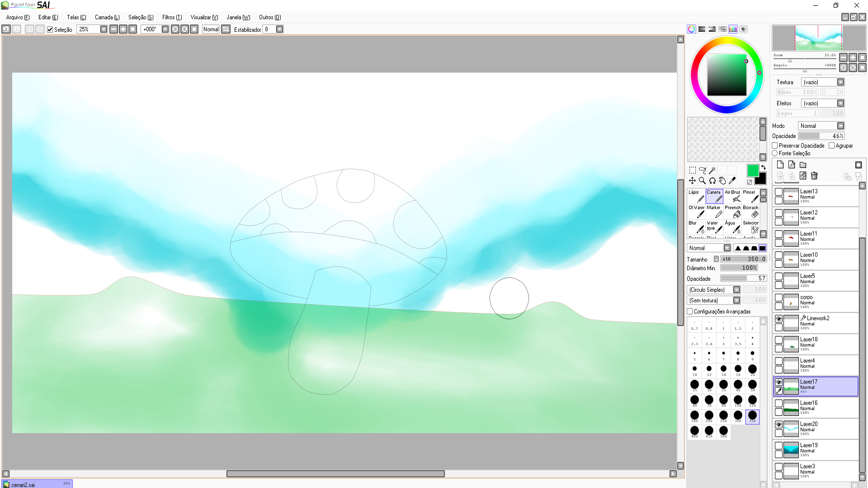Enable Agrupar checkbox

pyautogui.click(x=831, y=145)
